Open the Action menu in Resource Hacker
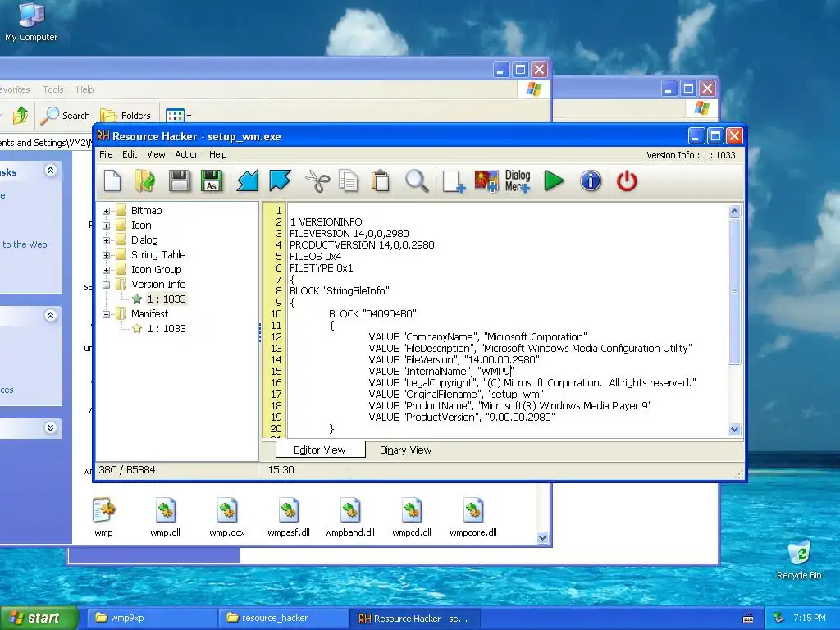Screen dimensions: 840x630 tap(187, 154)
